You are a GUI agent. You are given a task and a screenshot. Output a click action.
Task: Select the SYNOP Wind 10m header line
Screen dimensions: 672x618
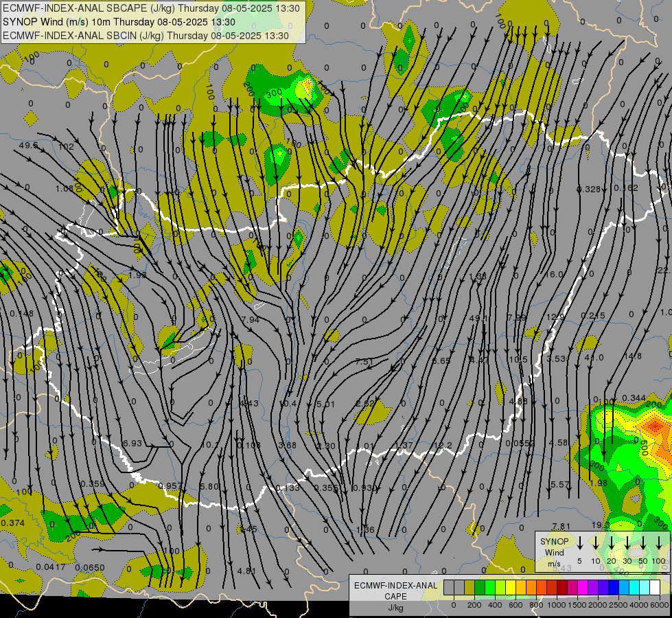pos(119,22)
